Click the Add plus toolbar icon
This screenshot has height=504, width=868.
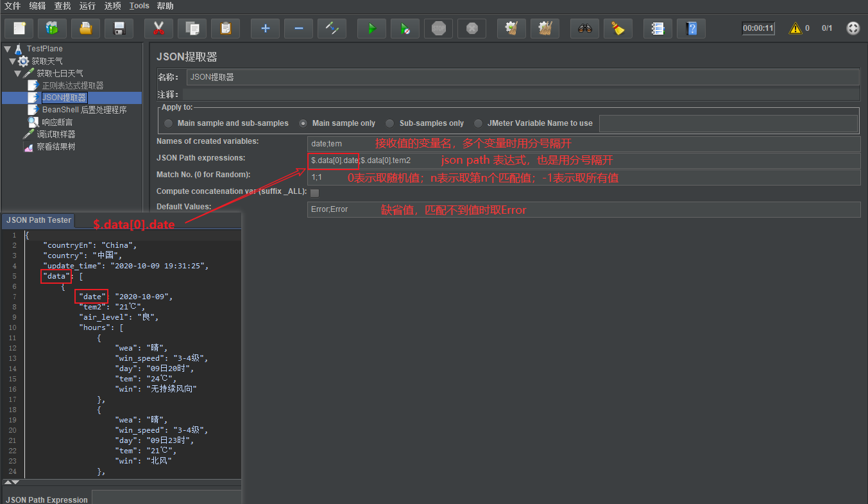coord(265,28)
